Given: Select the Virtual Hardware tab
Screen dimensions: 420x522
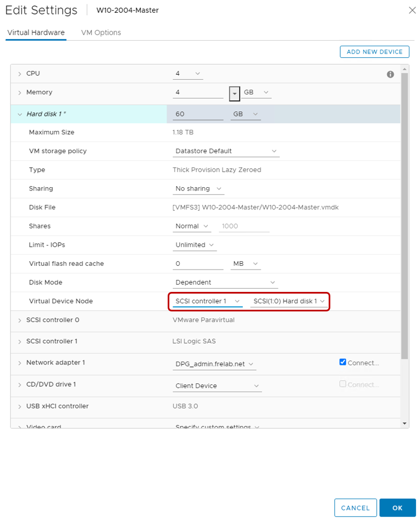Looking at the screenshot, I should pos(36,33).
